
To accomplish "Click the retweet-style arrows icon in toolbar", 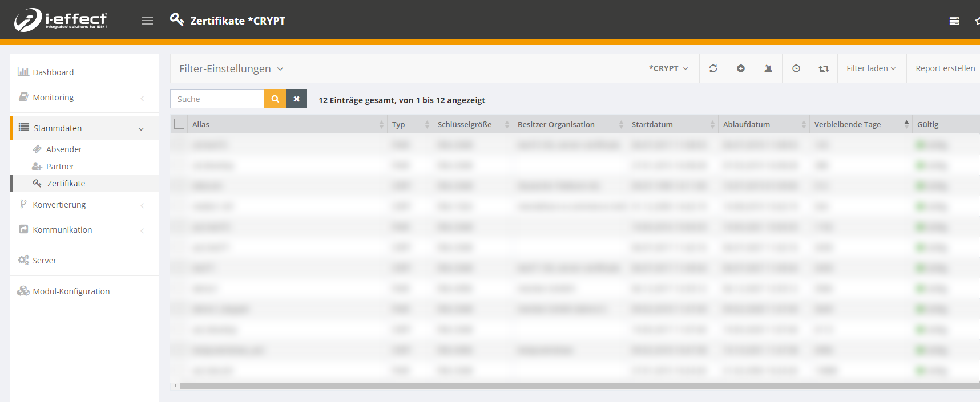I will pyautogui.click(x=824, y=68).
